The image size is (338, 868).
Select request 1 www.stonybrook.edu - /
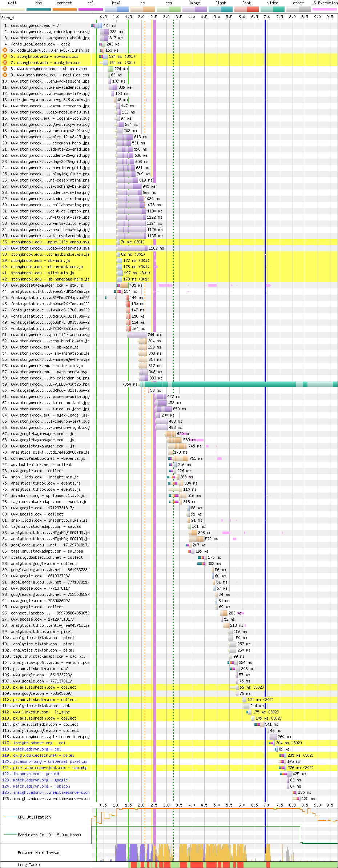coord(35,25)
